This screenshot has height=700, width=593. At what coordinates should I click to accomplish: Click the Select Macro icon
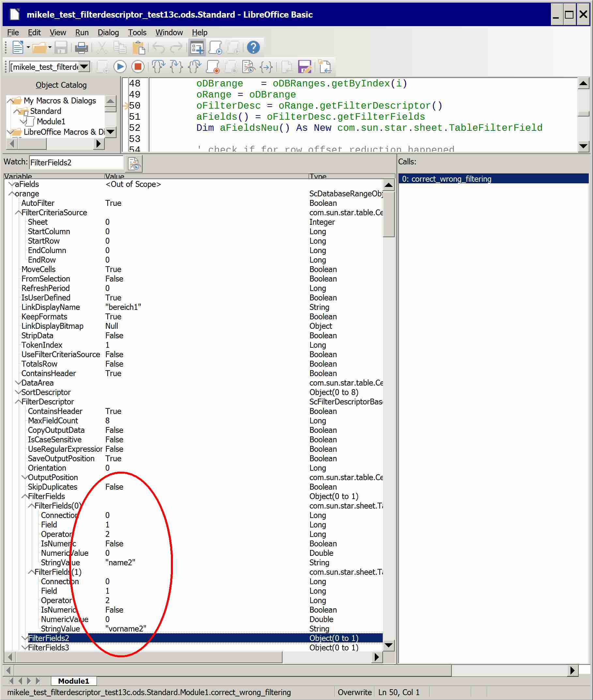pos(215,47)
